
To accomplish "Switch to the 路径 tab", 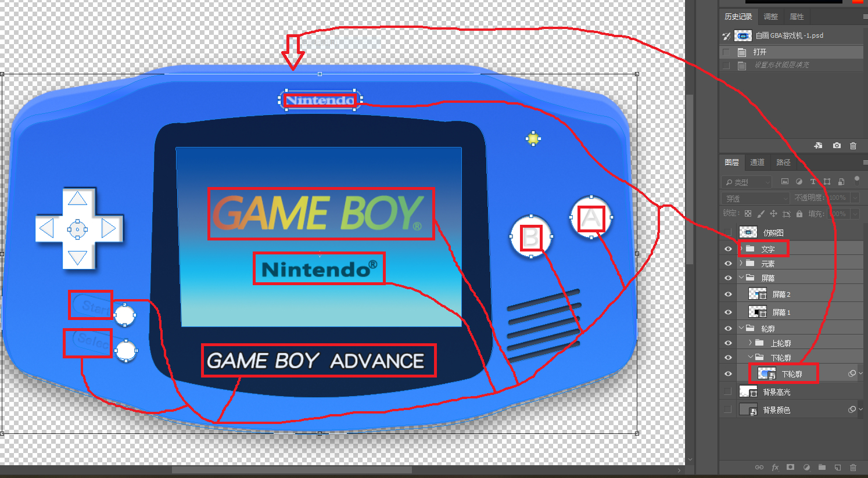I will (x=783, y=163).
